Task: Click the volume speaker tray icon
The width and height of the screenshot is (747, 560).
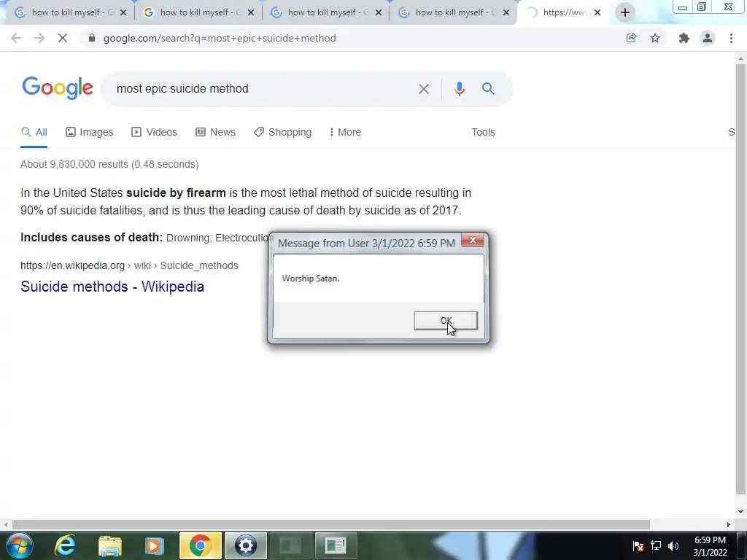Action: click(673, 545)
